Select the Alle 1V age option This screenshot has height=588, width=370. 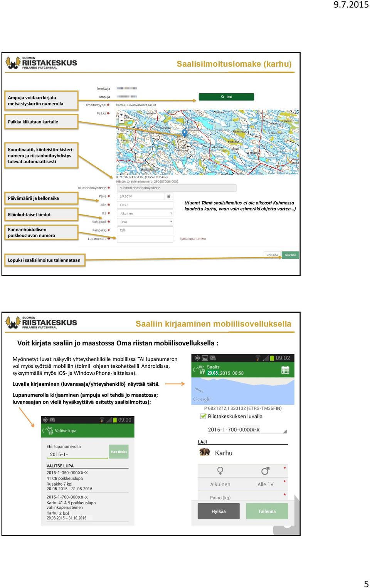[x=266, y=484]
